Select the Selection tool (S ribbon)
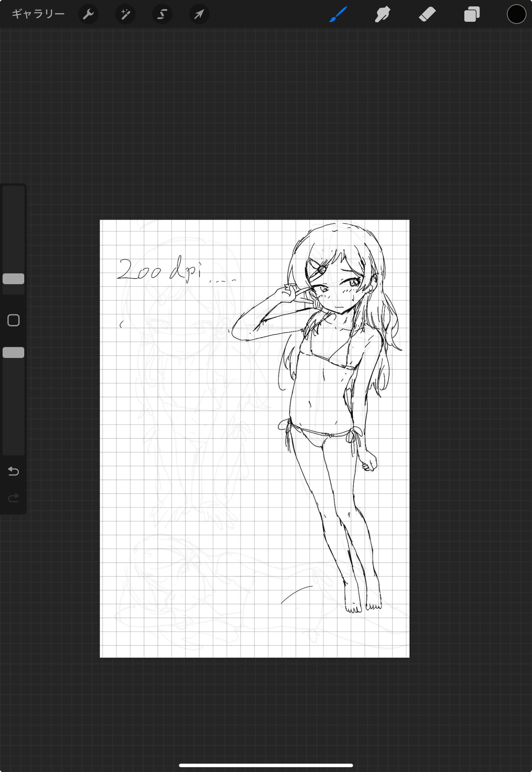Viewport: 532px width, 772px height. (162, 14)
